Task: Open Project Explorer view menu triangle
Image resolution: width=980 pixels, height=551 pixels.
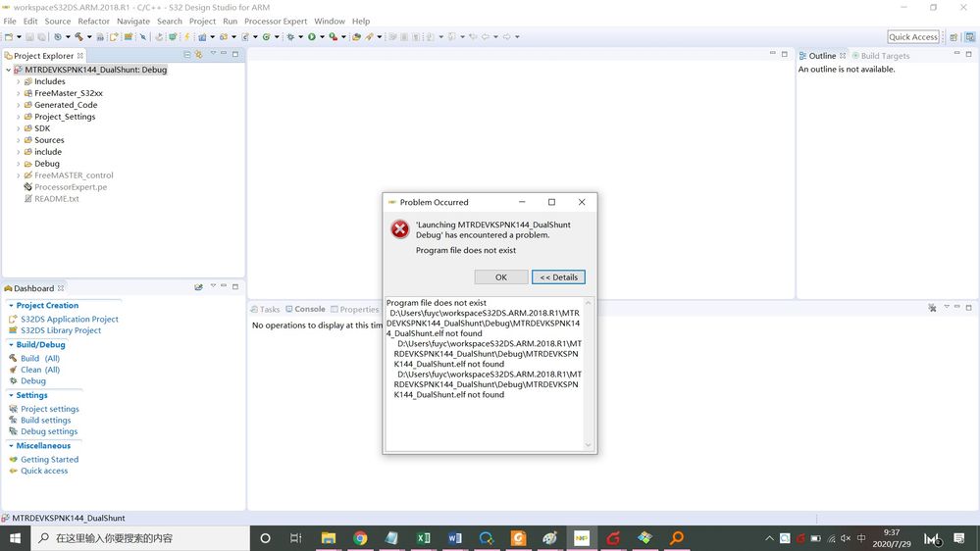Action: pos(213,54)
